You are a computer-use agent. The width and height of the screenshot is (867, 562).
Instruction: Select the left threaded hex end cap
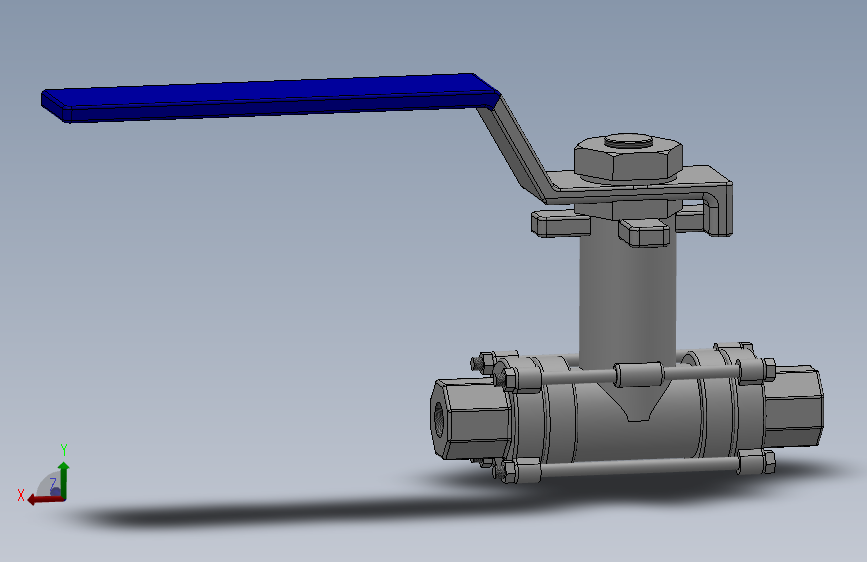coord(470,418)
